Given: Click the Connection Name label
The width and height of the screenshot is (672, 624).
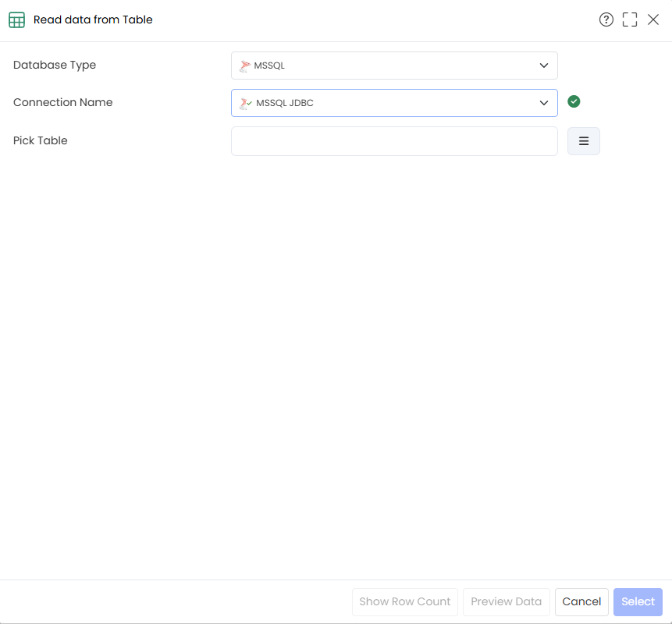Looking at the screenshot, I should 62,102.
